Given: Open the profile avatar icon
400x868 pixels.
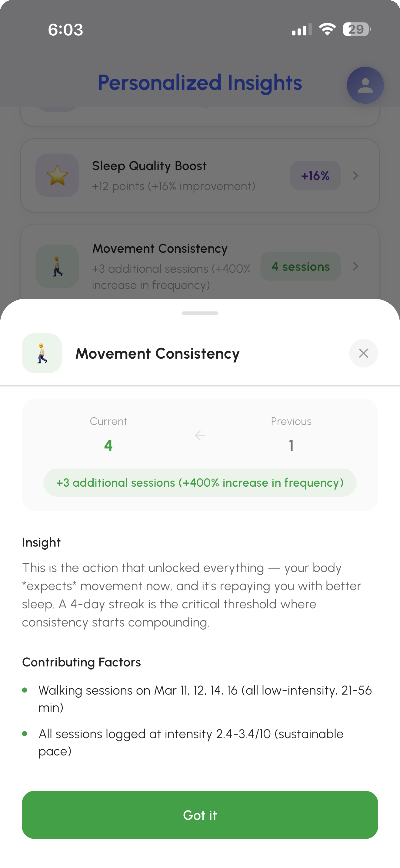Looking at the screenshot, I should (x=365, y=85).
